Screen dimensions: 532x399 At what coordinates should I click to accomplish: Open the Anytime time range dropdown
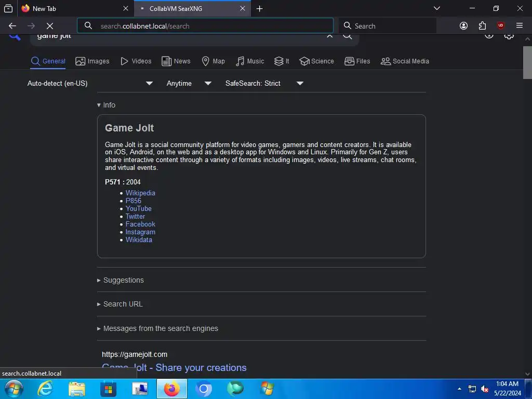point(189,83)
